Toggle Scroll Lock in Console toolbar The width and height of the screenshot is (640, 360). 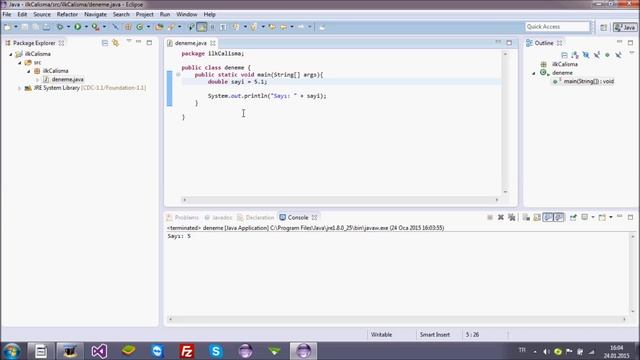click(537, 218)
